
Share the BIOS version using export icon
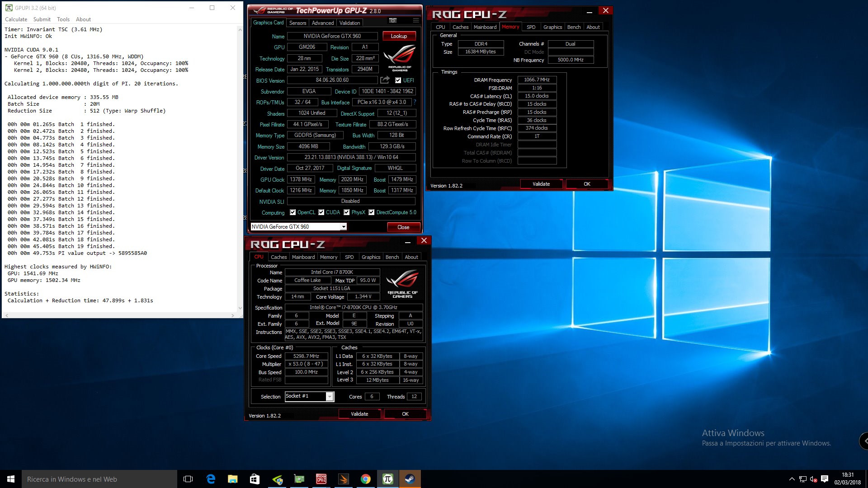click(385, 80)
